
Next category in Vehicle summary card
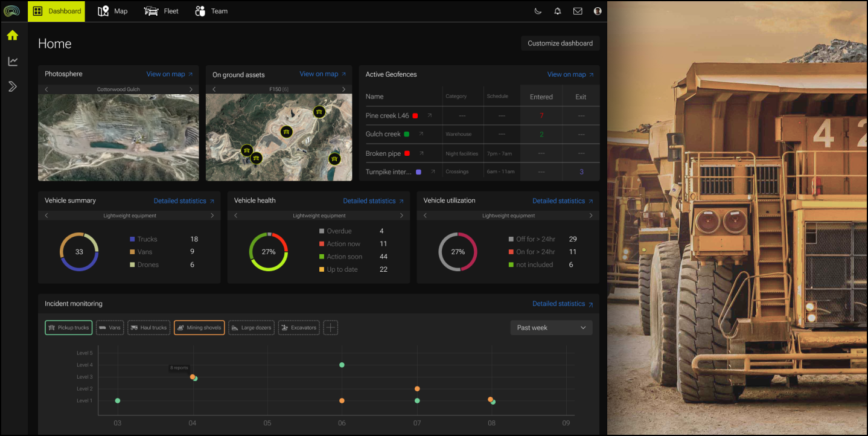tap(212, 216)
